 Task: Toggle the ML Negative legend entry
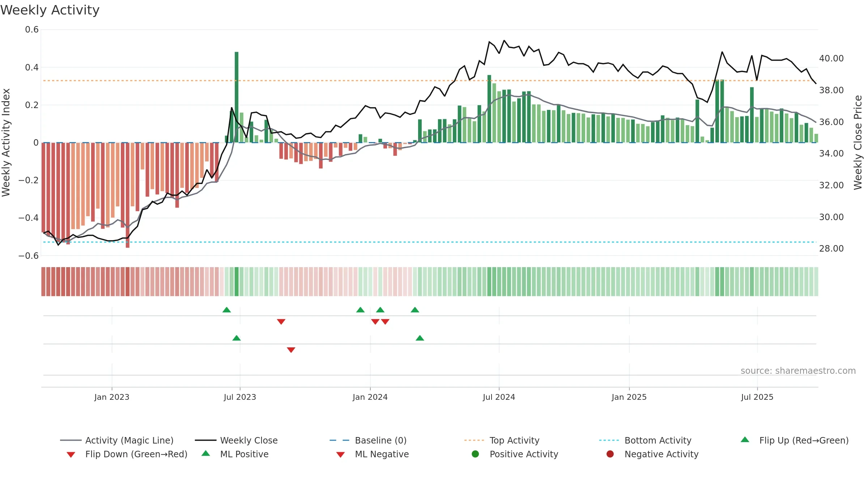[x=372, y=454]
